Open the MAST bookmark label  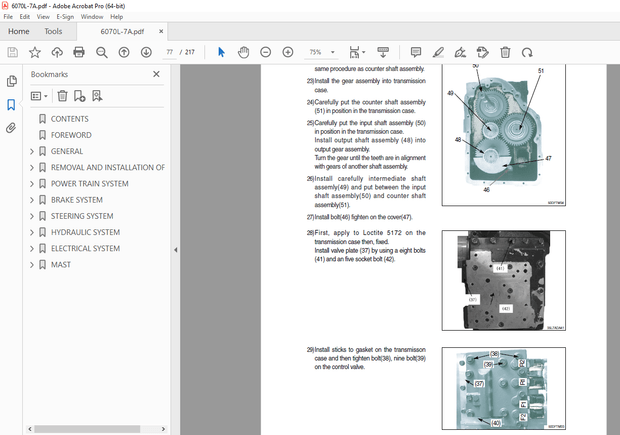(x=60, y=265)
